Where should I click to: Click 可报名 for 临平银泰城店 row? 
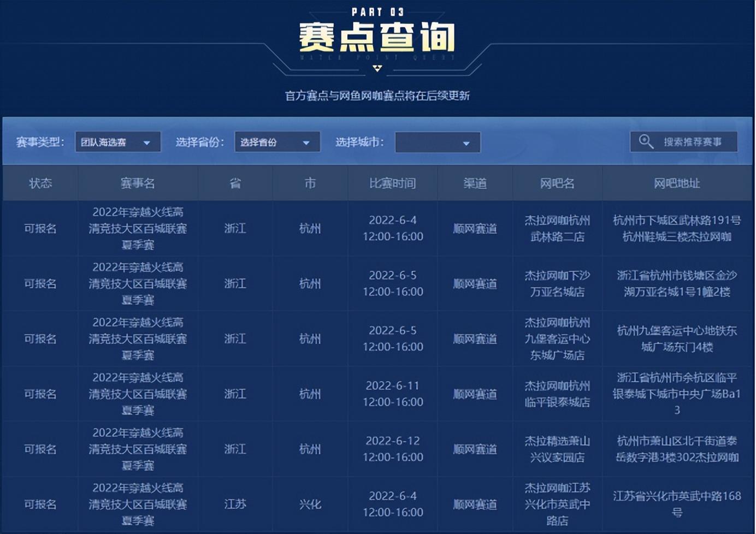pyautogui.click(x=40, y=394)
